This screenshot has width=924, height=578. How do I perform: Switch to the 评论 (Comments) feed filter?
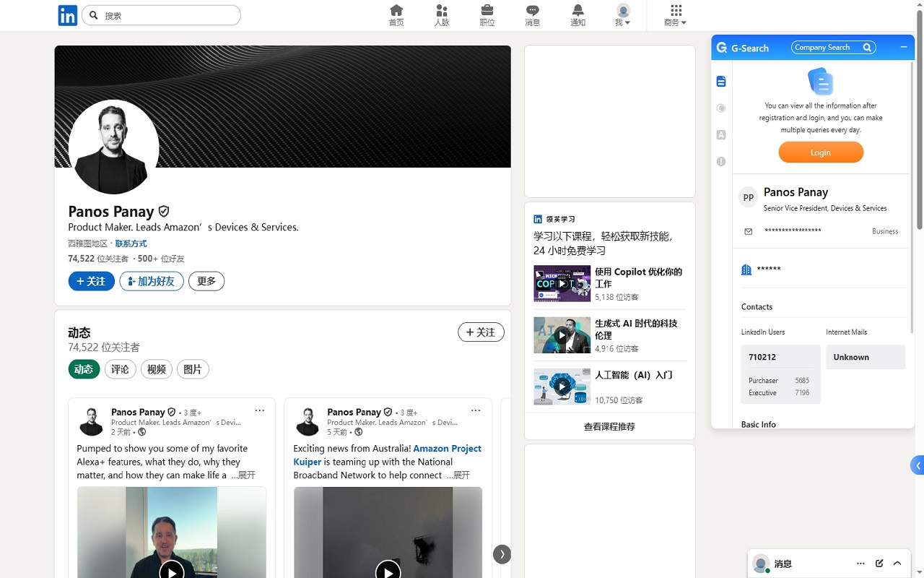point(120,369)
